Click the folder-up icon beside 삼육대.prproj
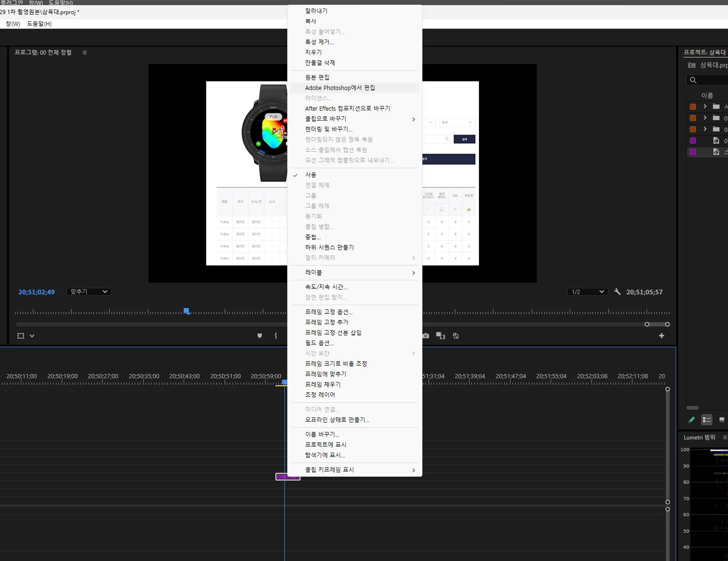This screenshot has height=561, width=728. pos(691,65)
